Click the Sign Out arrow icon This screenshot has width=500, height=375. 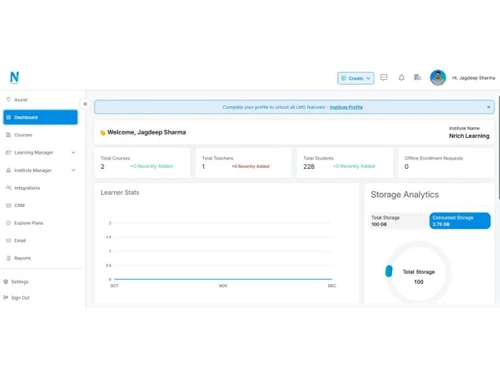[6, 297]
